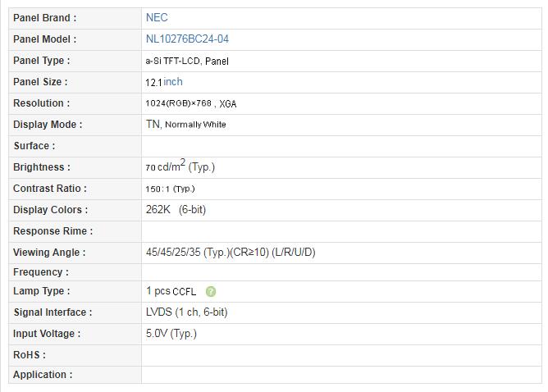The width and height of the screenshot is (548, 392).
Task: Click the a-Si TFT-LCD panel type value
Action: 187,62
